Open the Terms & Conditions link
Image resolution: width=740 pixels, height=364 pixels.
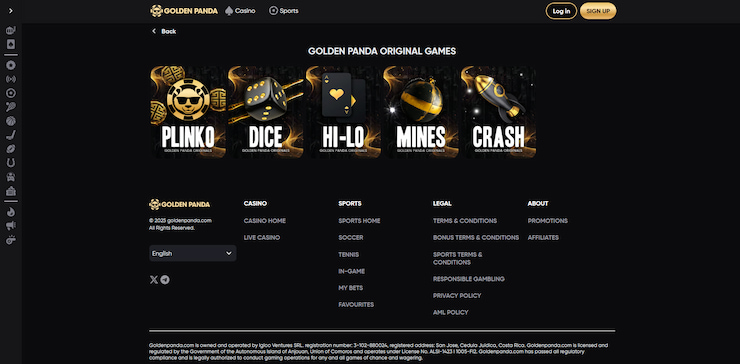click(465, 221)
